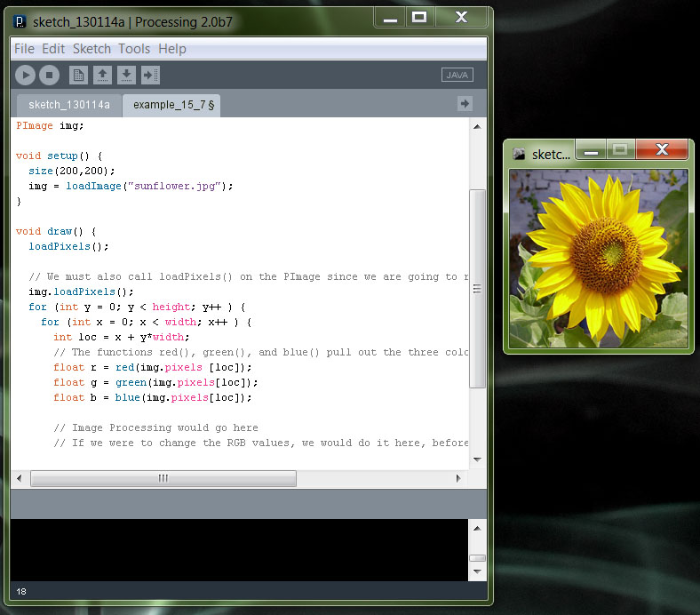Click the Export Application toolbar icon
The height and width of the screenshot is (615, 700).
pos(150,76)
